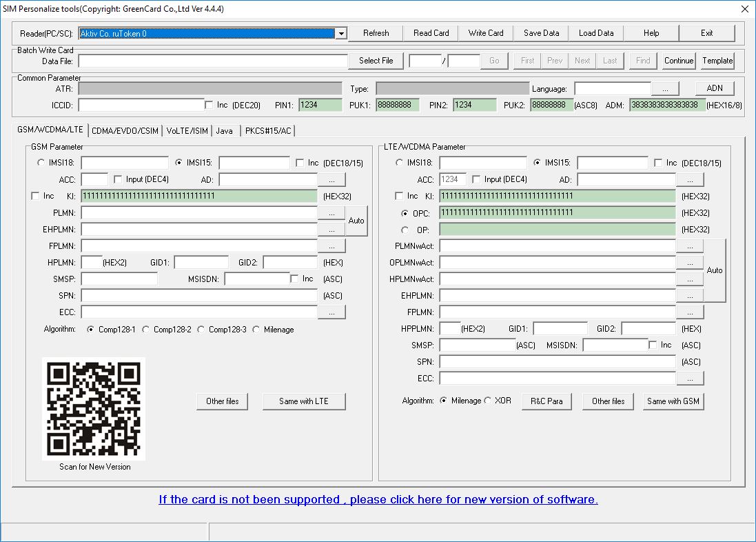Enable the ICCID Inc checkbox

tap(210, 105)
